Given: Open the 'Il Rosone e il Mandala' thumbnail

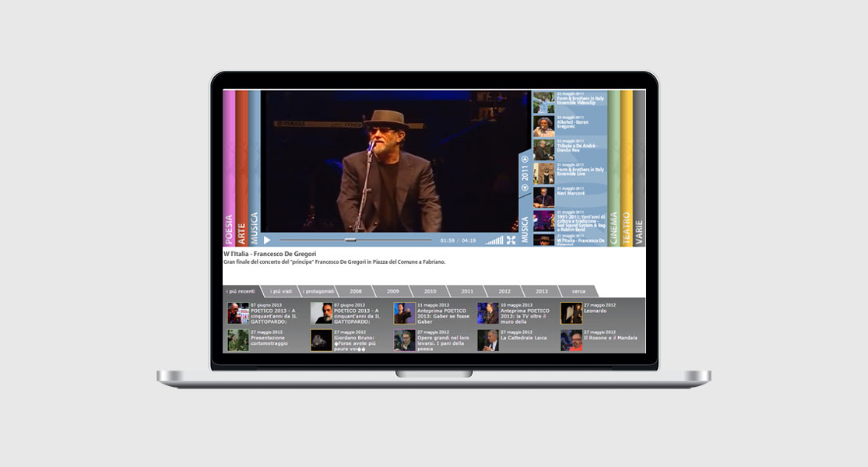Looking at the screenshot, I should (571, 340).
